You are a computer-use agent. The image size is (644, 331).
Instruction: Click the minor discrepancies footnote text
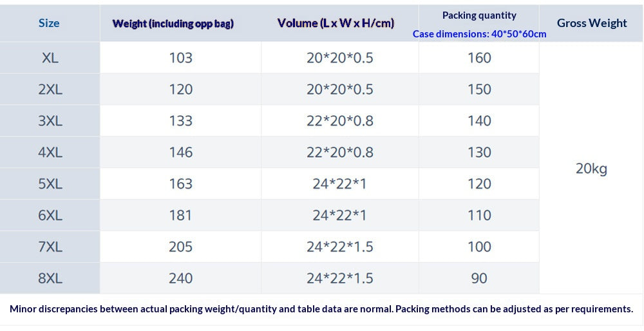click(321, 309)
